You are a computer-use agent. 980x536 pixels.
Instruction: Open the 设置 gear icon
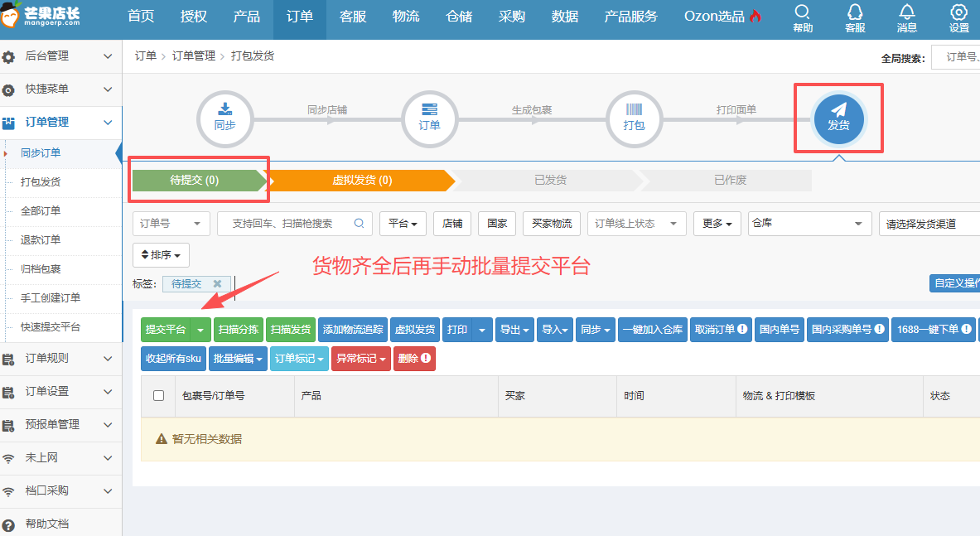[x=958, y=18]
